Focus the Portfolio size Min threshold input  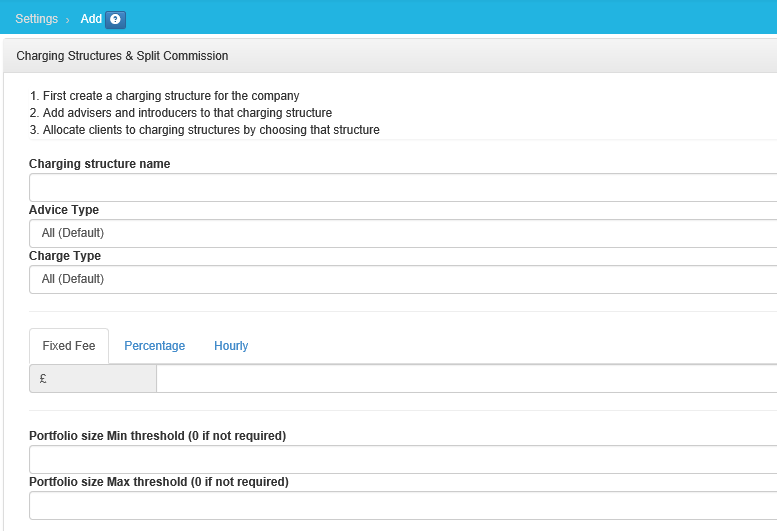click(x=402, y=459)
